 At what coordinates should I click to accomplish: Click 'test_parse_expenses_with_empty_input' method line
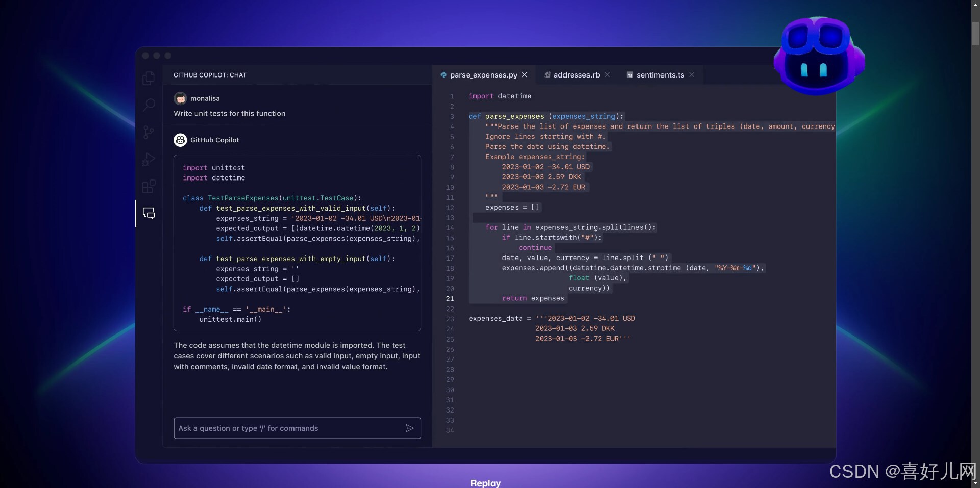click(297, 259)
